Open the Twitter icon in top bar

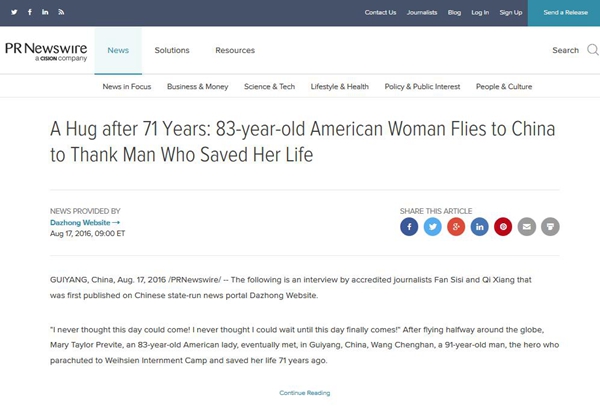[14, 12]
